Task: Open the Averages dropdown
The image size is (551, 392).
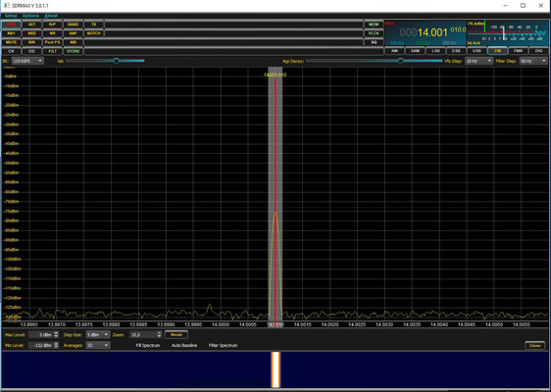Action: click(x=98, y=345)
